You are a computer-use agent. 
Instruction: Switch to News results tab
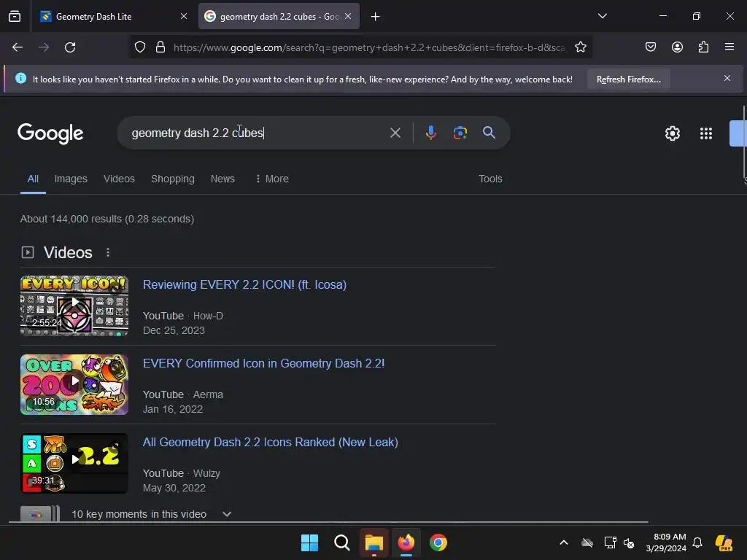(x=222, y=179)
